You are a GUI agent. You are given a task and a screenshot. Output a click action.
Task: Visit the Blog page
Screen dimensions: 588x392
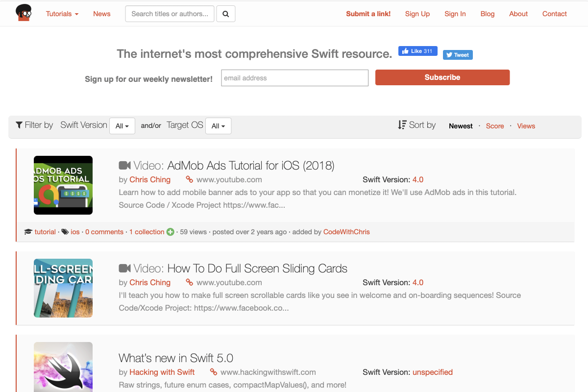[x=488, y=14]
